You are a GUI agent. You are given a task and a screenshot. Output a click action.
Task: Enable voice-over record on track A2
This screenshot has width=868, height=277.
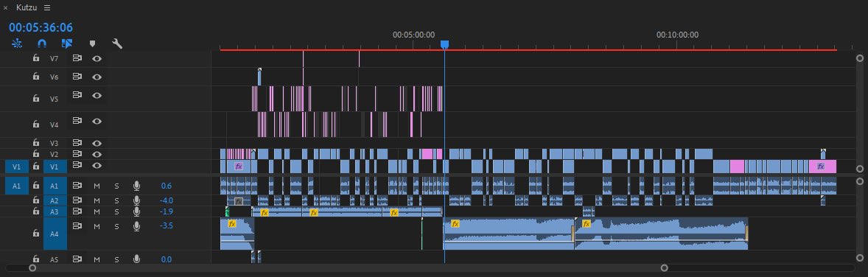coord(137,200)
